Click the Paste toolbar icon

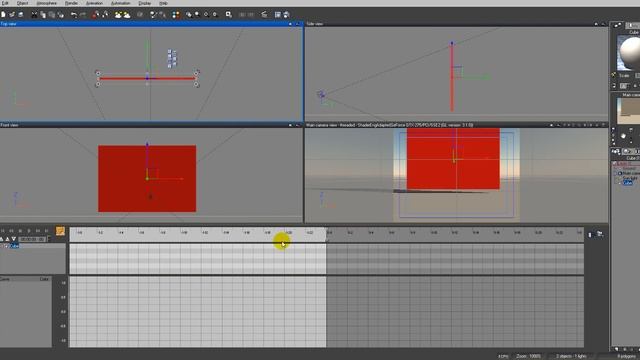point(52,15)
